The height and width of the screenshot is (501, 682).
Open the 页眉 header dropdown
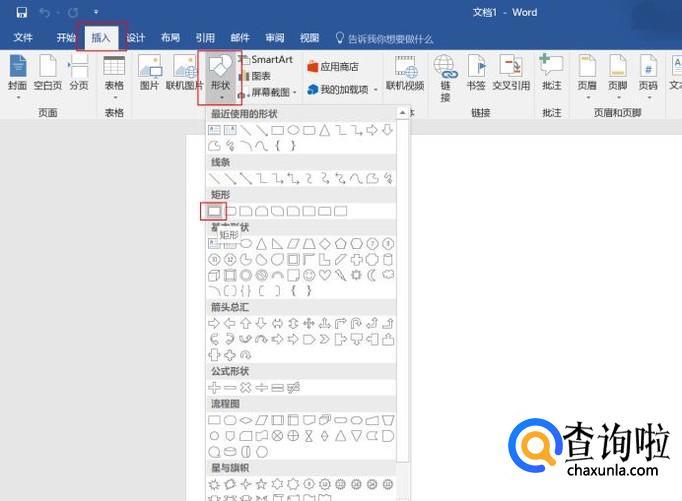coord(587,77)
